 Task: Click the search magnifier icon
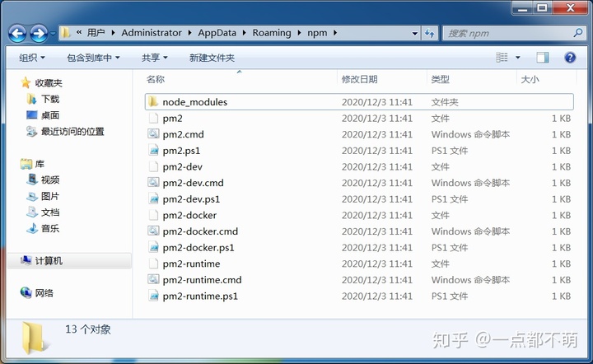(x=578, y=33)
